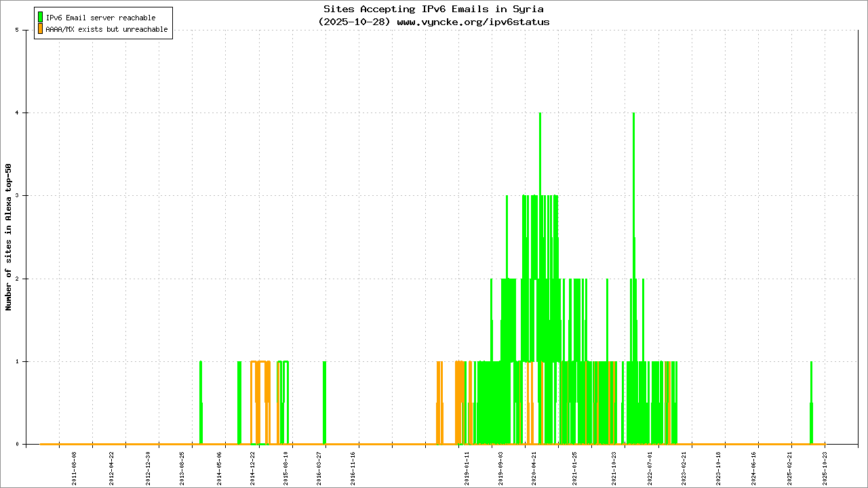Click the y-axis value 3
The height and width of the screenshot is (488, 868).
25,196
